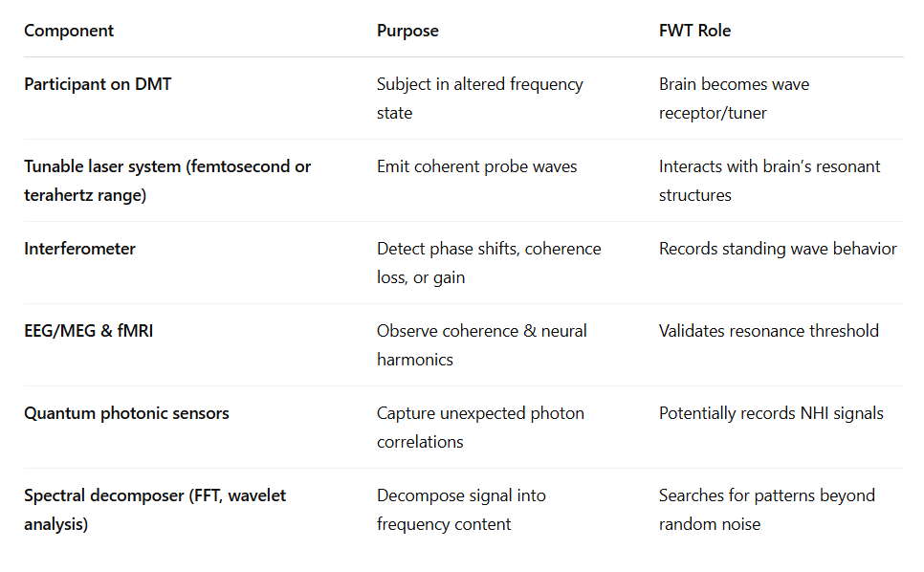Select the Tunable laser system cell

coord(167,181)
